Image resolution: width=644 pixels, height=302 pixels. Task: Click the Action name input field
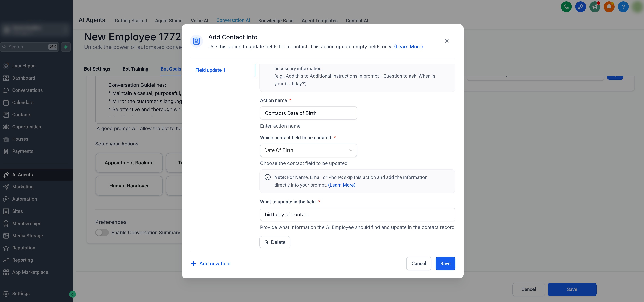tap(308, 113)
